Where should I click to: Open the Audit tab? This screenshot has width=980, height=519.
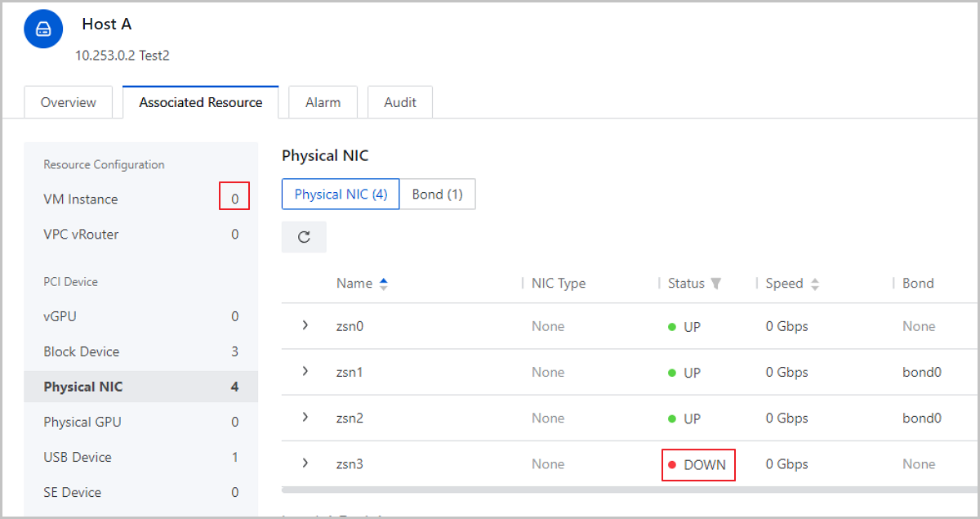coord(399,102)
